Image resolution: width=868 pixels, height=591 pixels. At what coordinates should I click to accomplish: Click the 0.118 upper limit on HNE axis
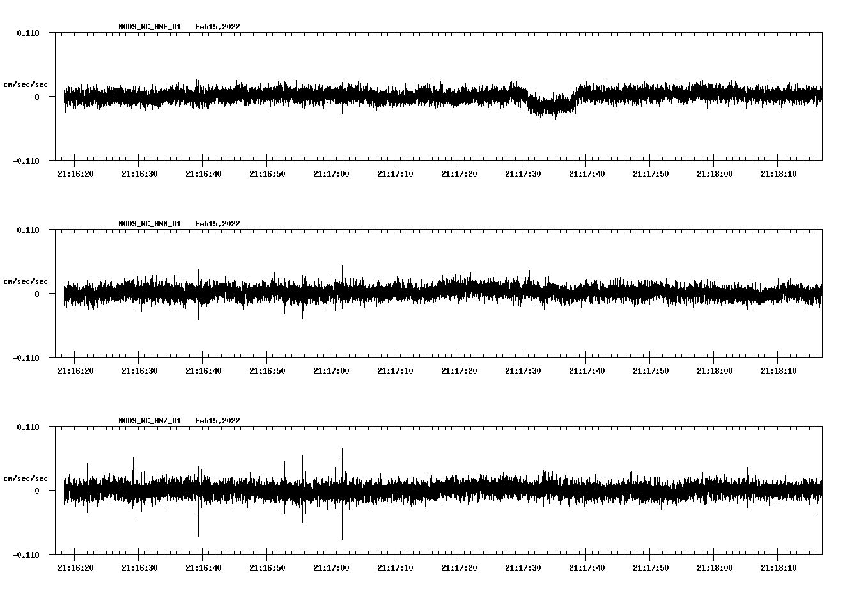coord(27,33)
